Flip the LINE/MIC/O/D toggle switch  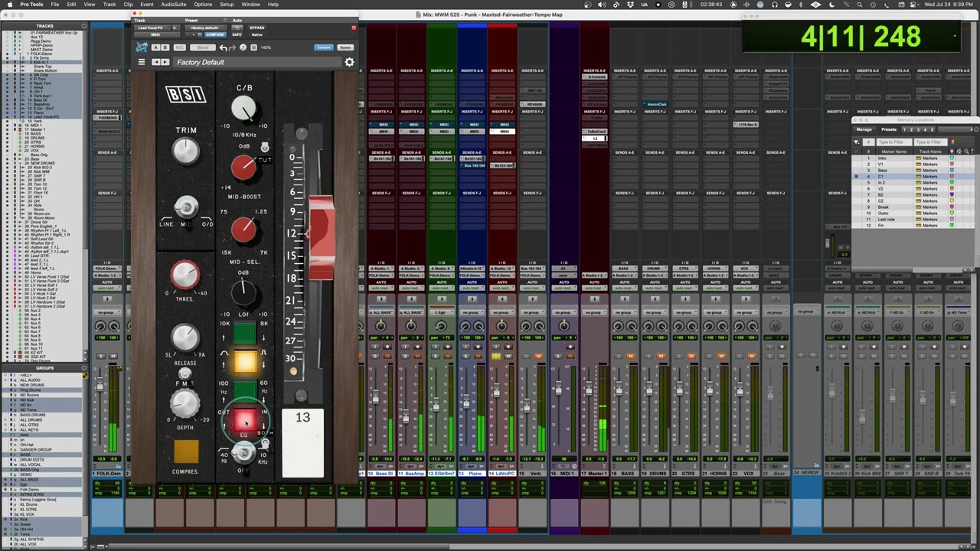tap(185, 207)
